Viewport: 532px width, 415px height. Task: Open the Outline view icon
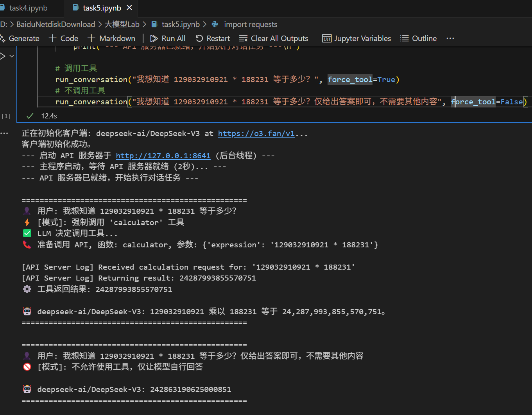point(404,38)
